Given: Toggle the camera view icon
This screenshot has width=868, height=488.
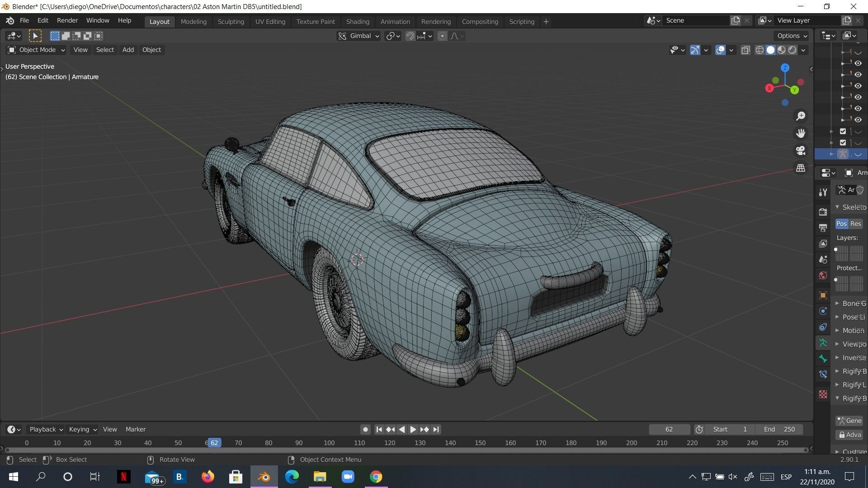Looking at the screenshot, I should pos(801,150).
